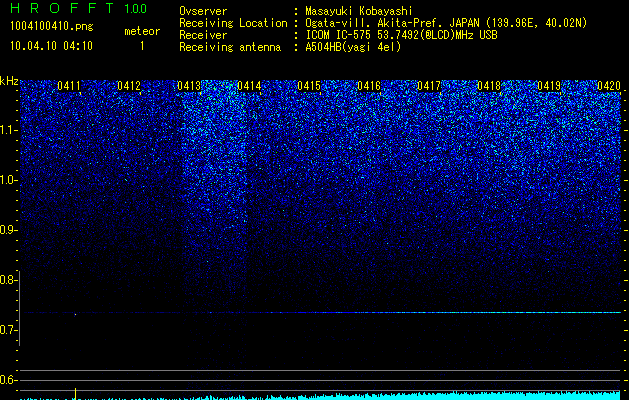
Task: Click the meteor count label
Action: (142, 31)
